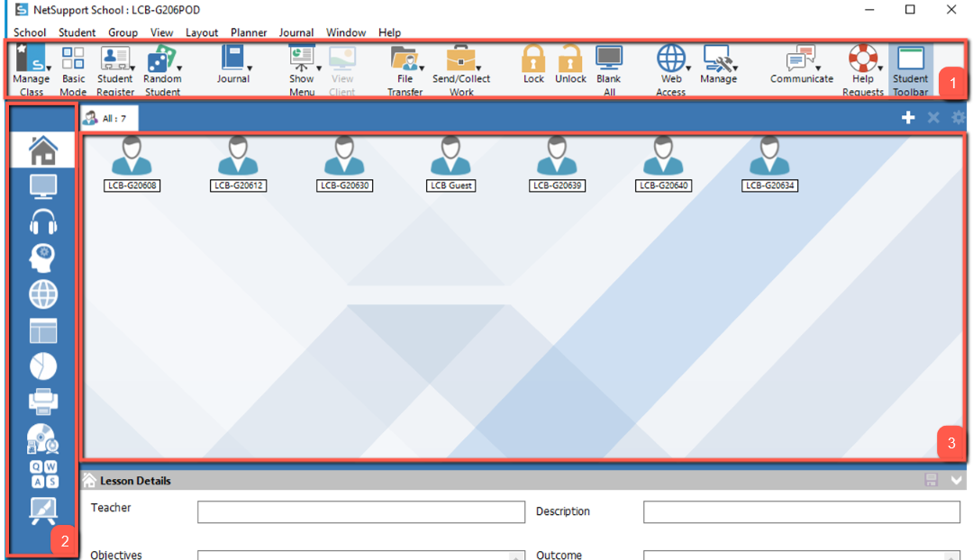Expand Student Register dropdown arrow
Viewport: 973px width, 560px height.
(132, 68)
